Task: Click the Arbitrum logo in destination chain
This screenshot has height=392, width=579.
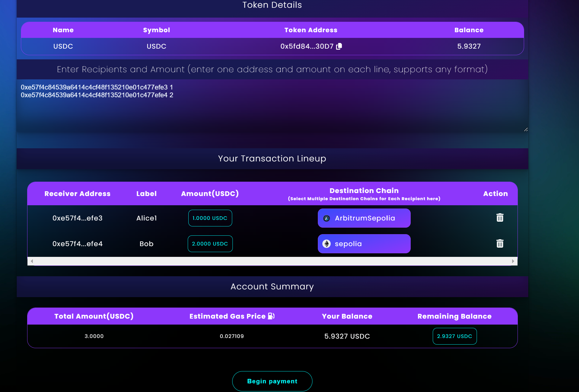Action: (x=327, y=218)
